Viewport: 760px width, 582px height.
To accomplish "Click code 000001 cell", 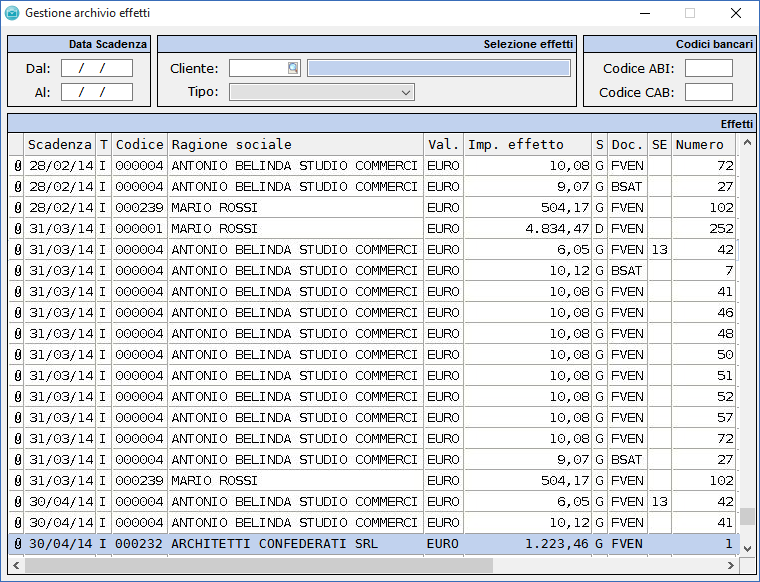I will pyautogui.click(x=140, y=228).
